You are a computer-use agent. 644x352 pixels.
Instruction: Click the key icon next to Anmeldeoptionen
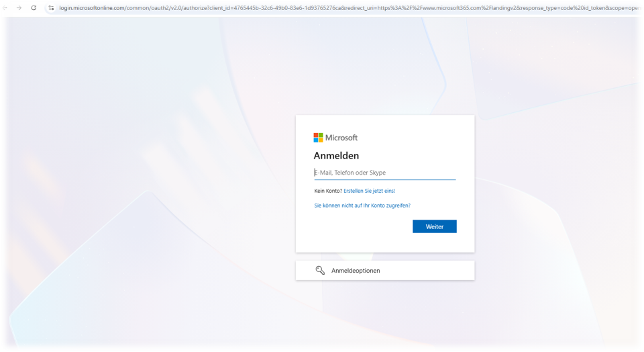click(320, 270)
